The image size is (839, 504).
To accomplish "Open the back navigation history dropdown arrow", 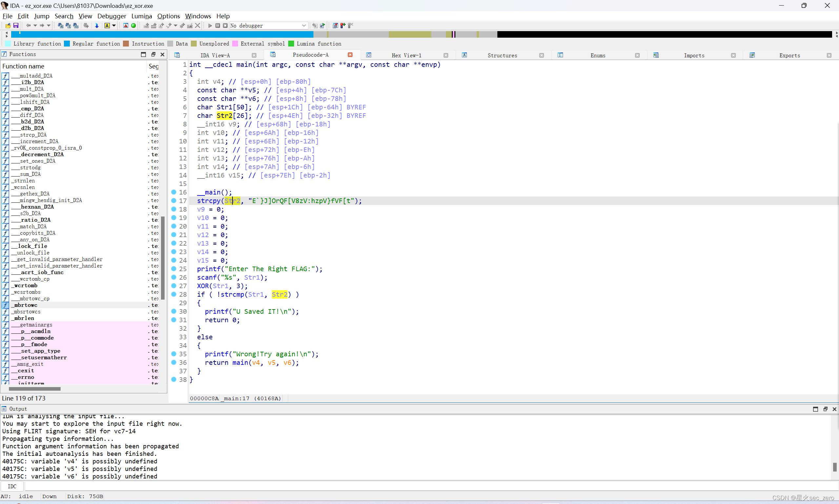I will coord(35,26).
